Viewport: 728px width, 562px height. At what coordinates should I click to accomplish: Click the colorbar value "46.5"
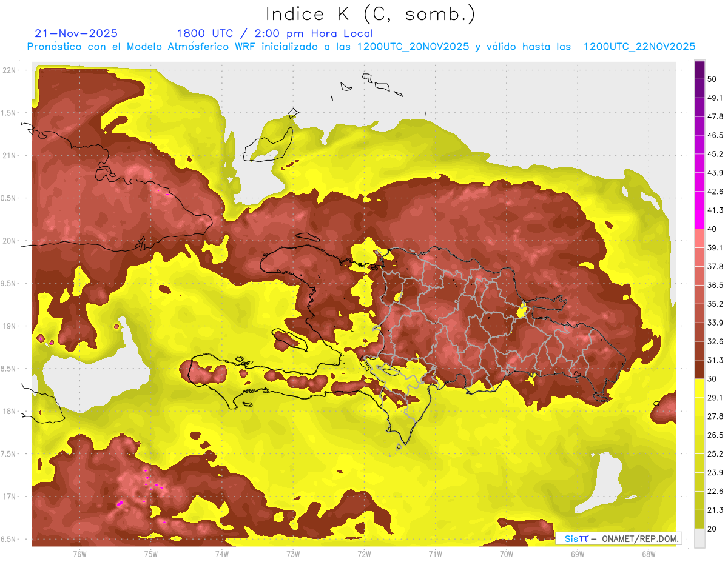tap(715, 135)
